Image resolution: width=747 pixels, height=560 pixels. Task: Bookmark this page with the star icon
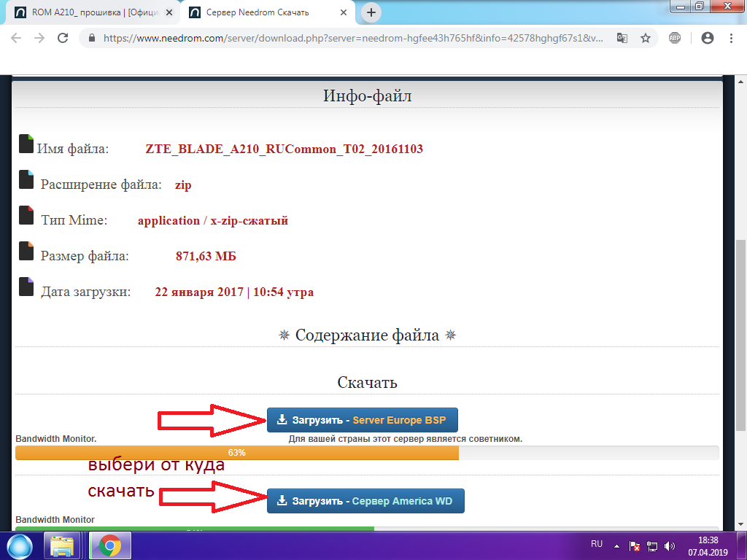[645, 38]
